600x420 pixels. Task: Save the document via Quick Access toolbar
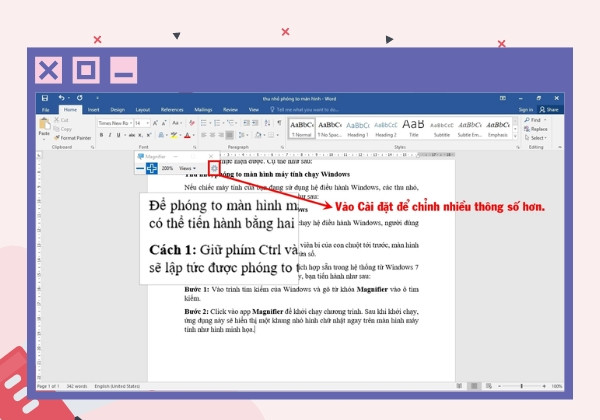coord(45,98)
